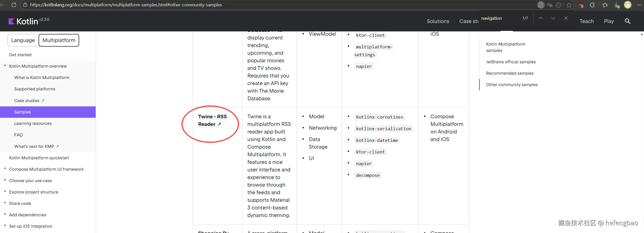Open the downloads icon

617,5
